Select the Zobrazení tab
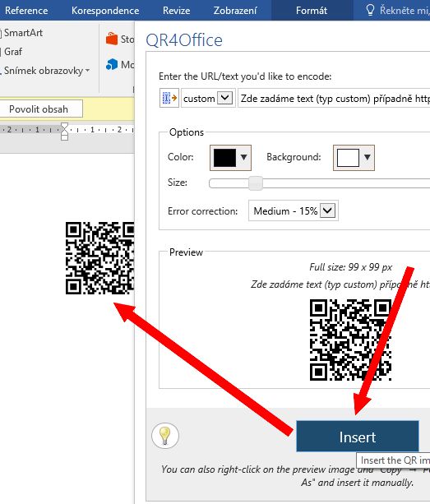The width and height of the screenshot is (430, 504). (235, 11)
